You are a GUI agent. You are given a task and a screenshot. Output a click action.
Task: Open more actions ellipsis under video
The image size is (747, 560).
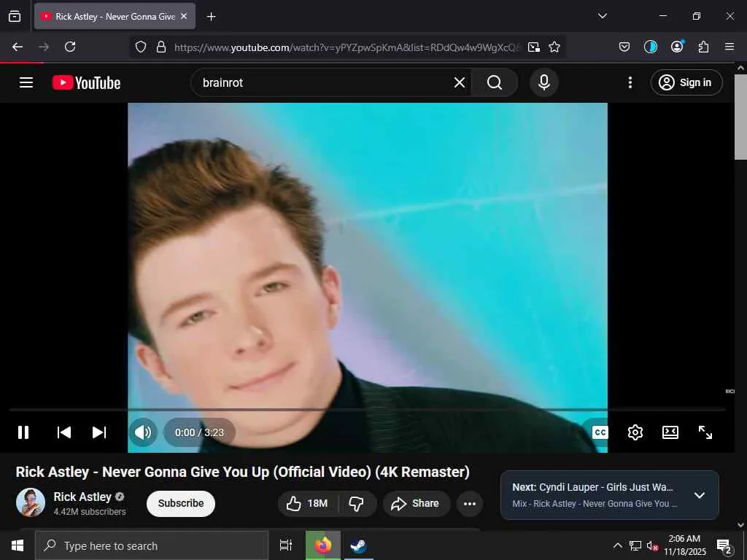pos(470,503)
